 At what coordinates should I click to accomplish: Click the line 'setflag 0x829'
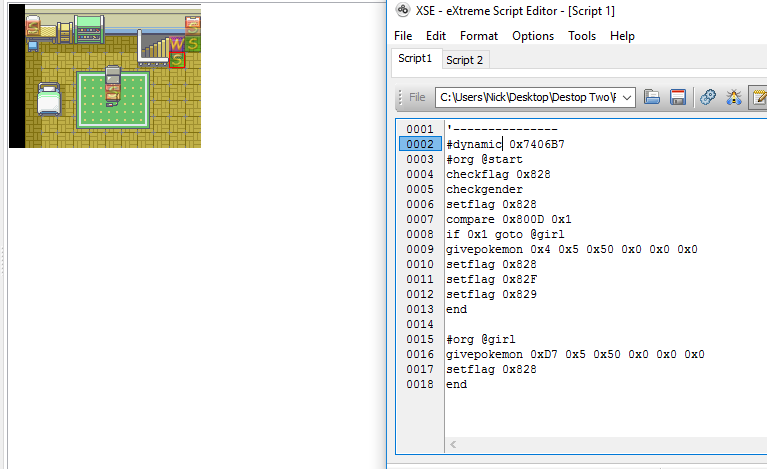pos(491,294)
